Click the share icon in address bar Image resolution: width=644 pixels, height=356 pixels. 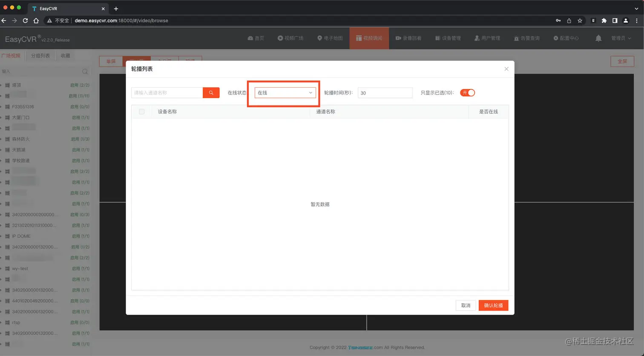(x=569, y=20)
